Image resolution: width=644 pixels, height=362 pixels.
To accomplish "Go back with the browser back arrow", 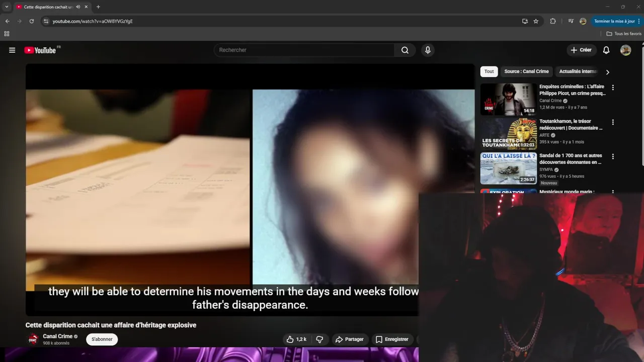I will (x=7, y=21).
